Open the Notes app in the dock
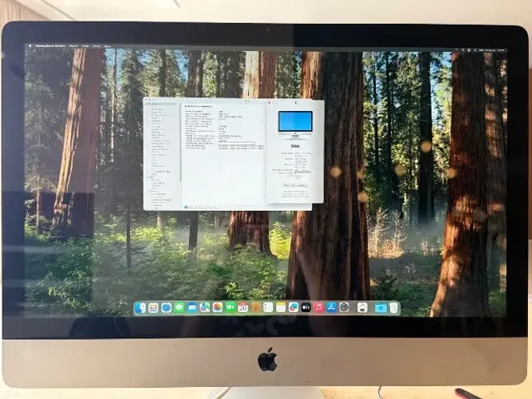This screenshot has width=532, height=399. 281,308
